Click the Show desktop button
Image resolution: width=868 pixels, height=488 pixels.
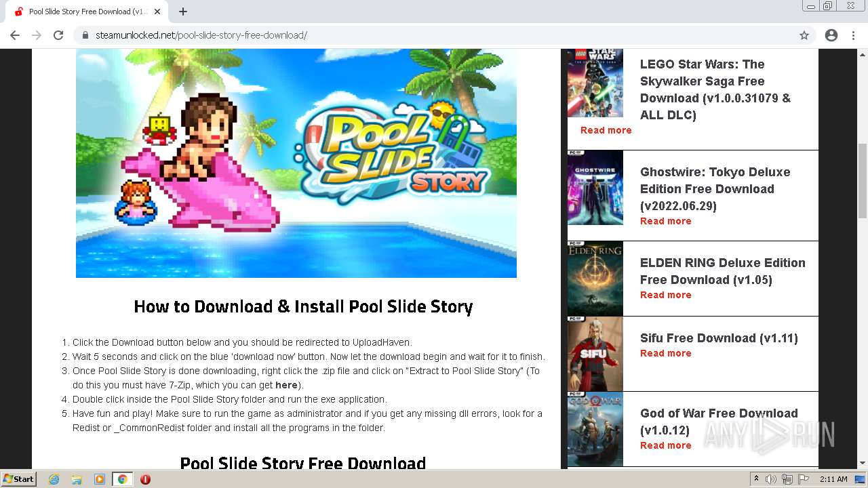(x=861, y=479)
